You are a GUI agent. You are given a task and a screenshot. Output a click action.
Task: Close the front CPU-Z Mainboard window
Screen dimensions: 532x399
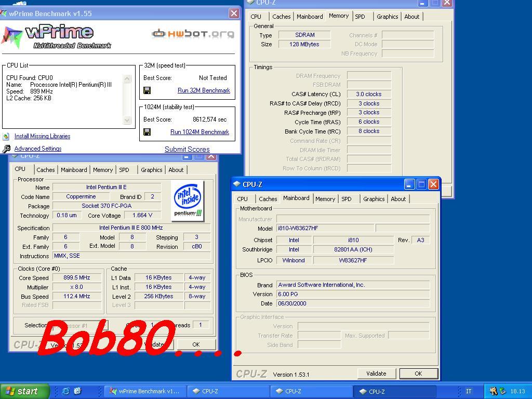(x=433, y=184)
